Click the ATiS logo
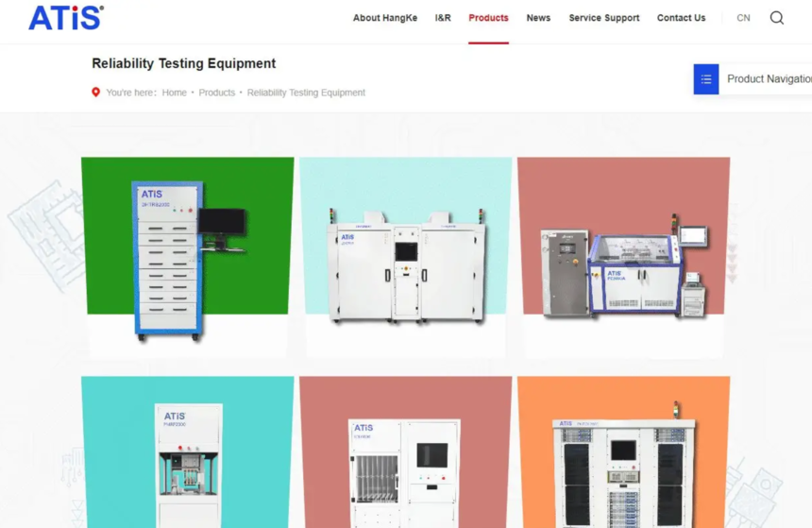Image resolution: width=812 pixels, height=528 pixels. (x=66, y=18)
